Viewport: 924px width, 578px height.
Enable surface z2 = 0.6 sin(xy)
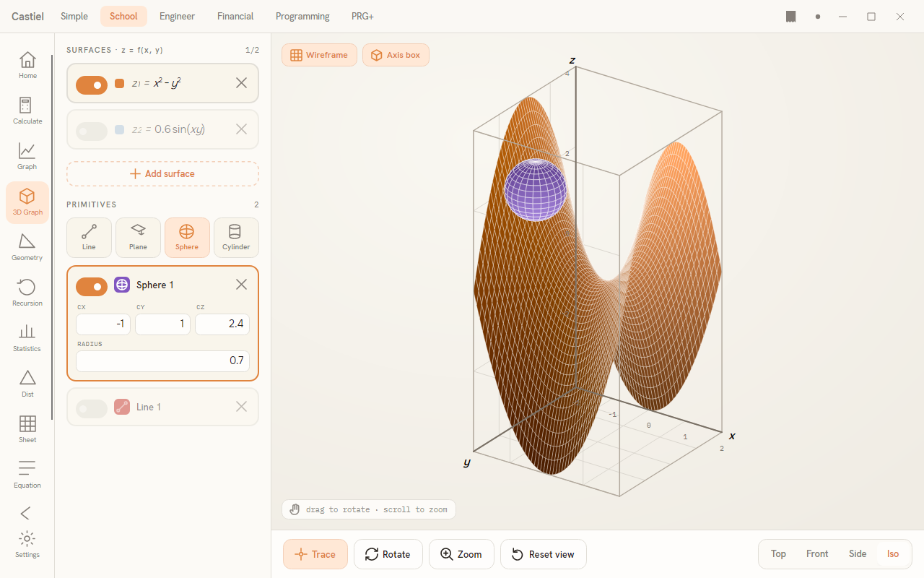tap(92, 131)
